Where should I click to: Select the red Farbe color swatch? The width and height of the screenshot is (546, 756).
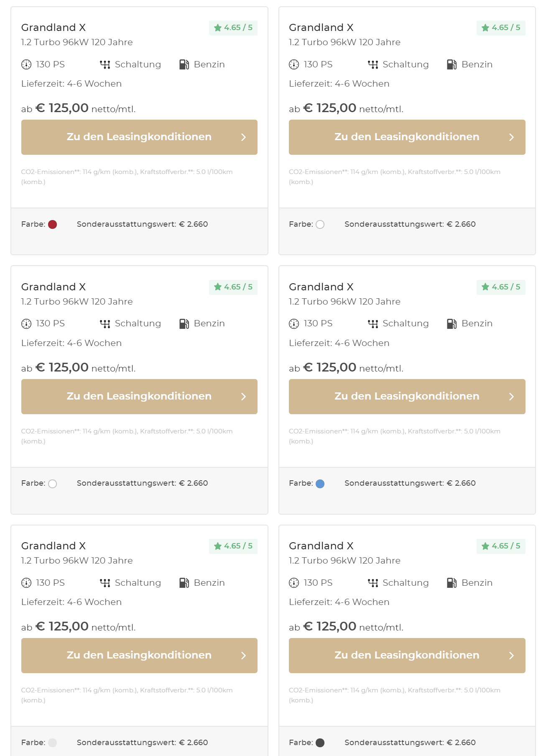52,225
